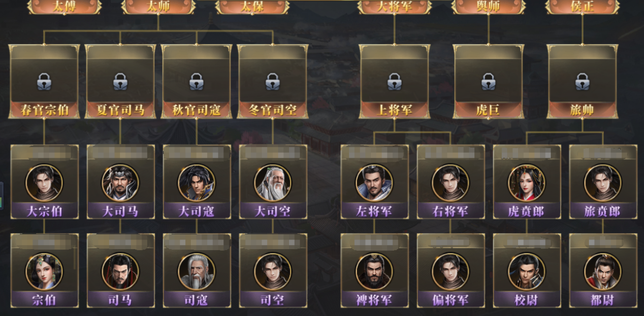Open the 校尉 officer card
This screenshot has width=644, height=316.
click(x=527, y=270)
